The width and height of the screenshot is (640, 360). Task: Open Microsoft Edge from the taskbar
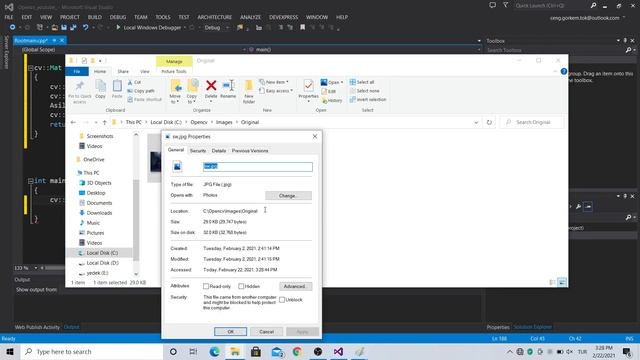[214, 351]
